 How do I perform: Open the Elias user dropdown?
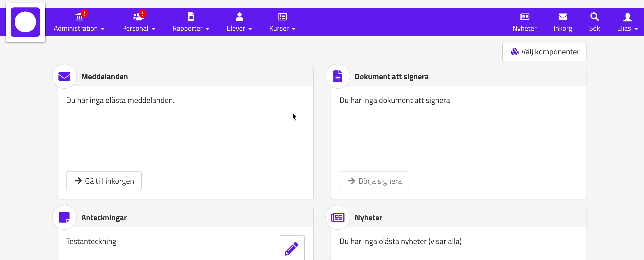(627, 28)
